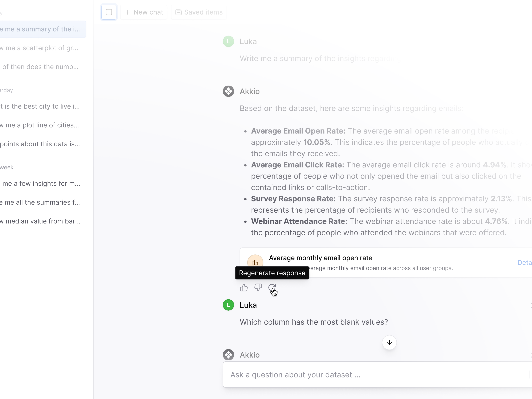This screenshot has width=532, height=399.
Task: Click the Akkio logo at the bottom response
Action: pyautogui.click(x=228, y=355)
